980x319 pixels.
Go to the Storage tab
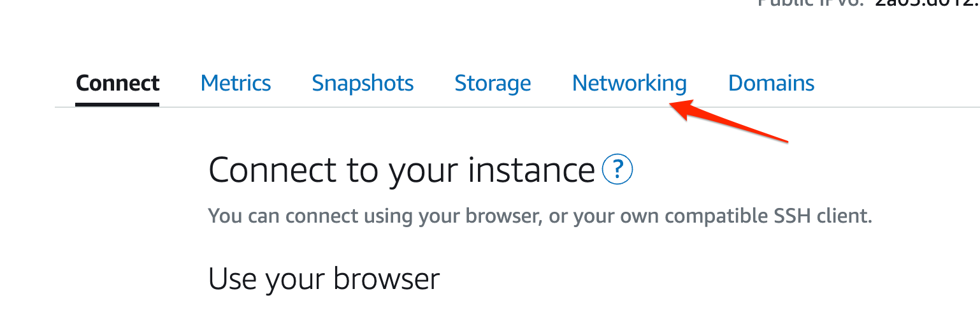493,83
